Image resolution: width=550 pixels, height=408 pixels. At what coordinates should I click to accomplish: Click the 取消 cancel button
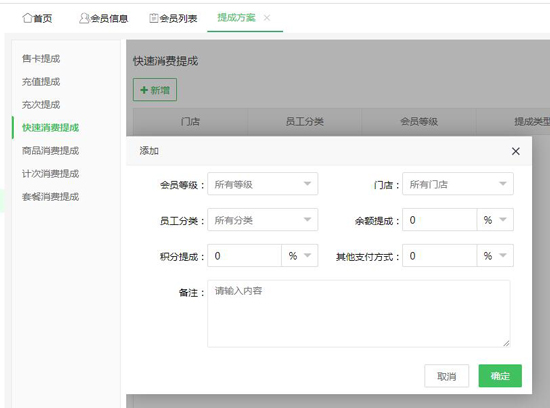446,376
